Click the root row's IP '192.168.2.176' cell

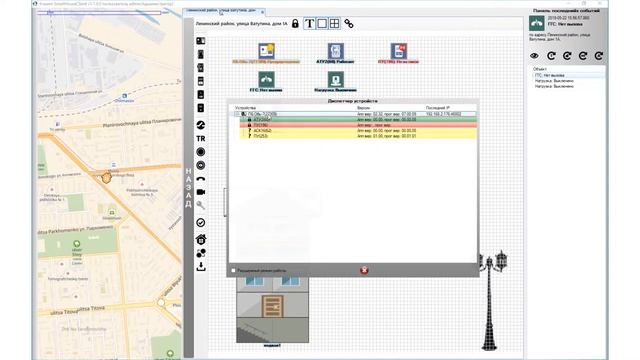(443, 114)
